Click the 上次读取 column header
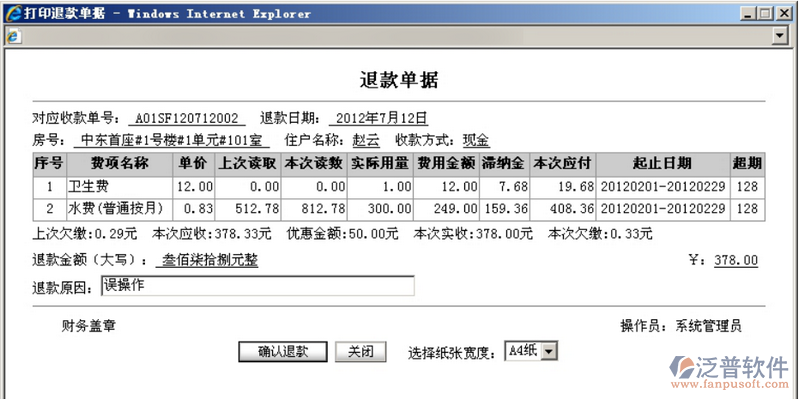This screenshot has height=400, width=799. click(248, 164)
